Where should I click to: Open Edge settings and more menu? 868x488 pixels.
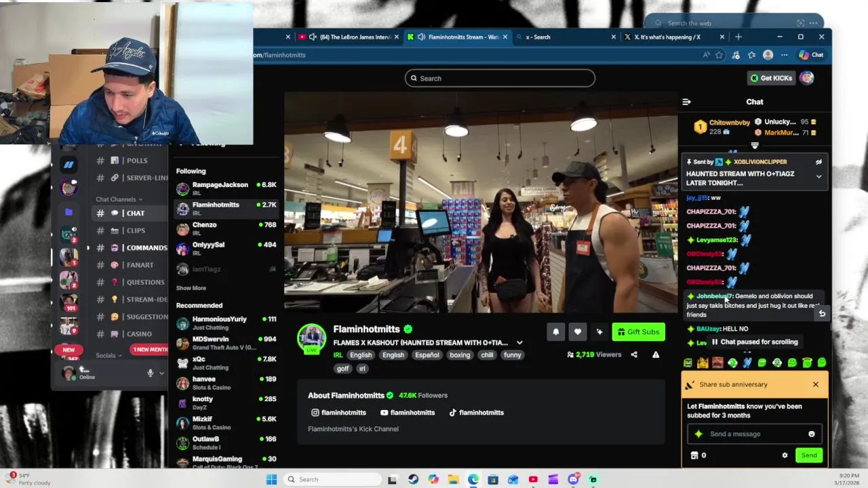click(x=785, y=55)
